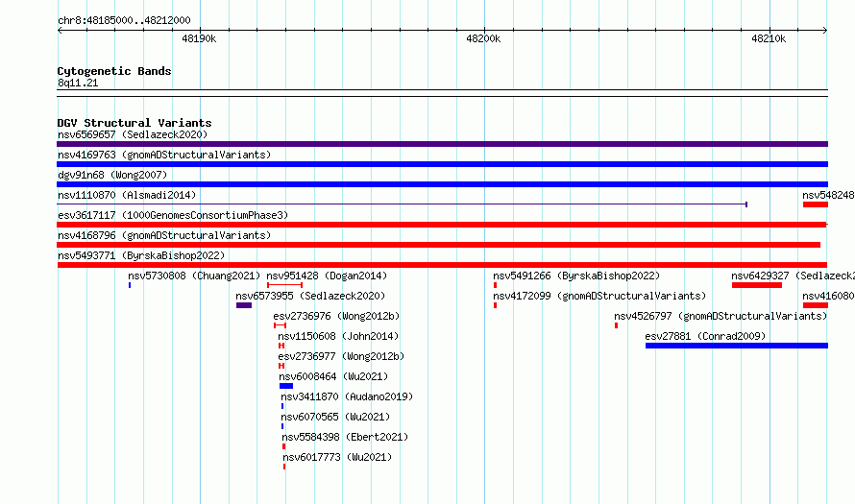Click the red nsv6429327 variant bar
The width and height of the screenshot is (855, 504).
pyautogui.click(x=757, y=285)
